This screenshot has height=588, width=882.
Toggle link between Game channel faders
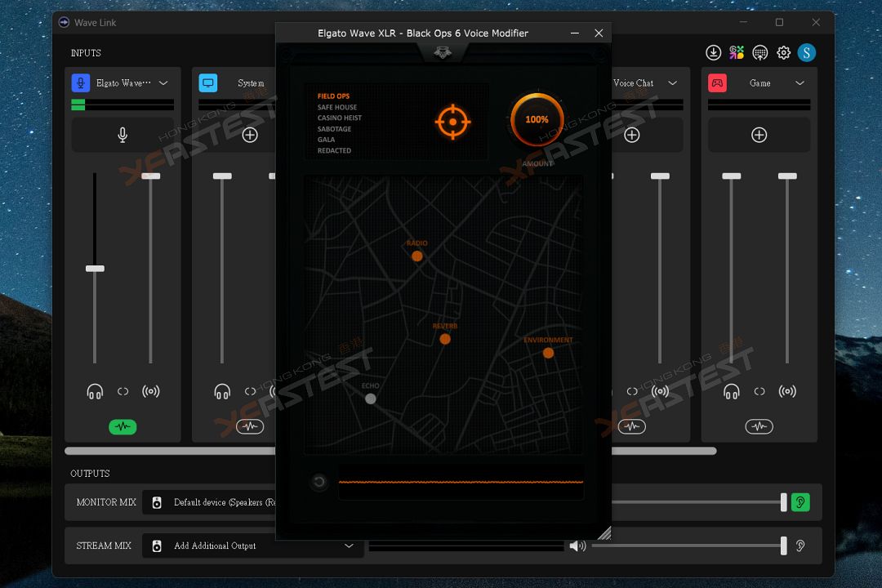[759, 391]
